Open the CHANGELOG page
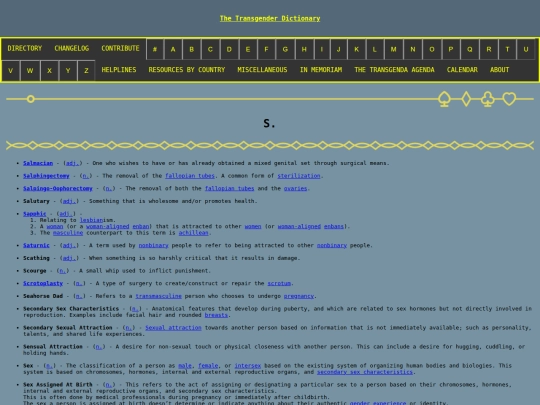 (72, 49)
